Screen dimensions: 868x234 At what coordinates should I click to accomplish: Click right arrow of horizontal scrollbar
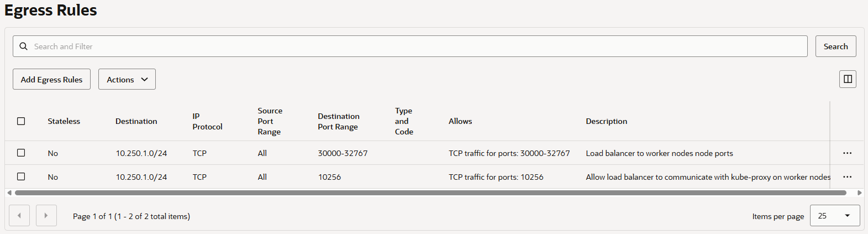[x=859, y=193]
